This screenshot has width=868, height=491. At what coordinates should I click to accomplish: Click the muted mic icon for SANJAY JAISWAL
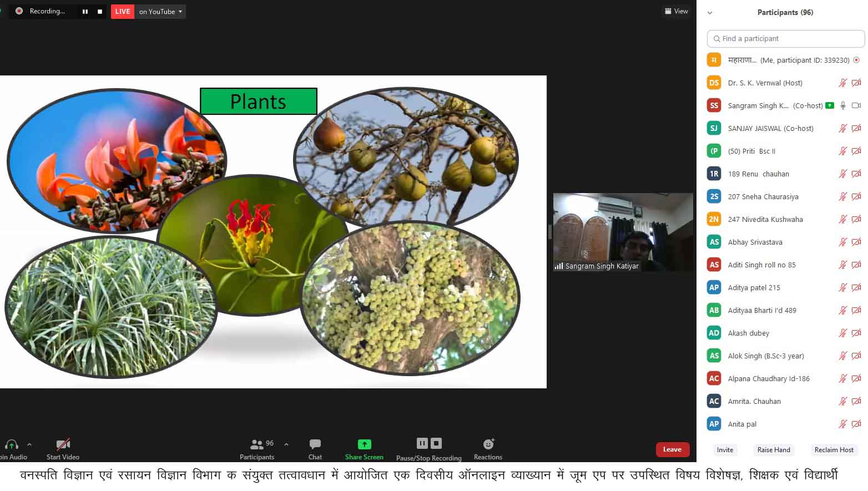tap(842, 128)
